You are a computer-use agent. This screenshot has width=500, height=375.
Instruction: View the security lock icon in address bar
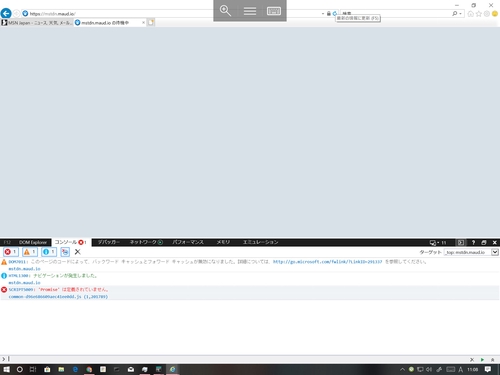pyautogui.click(x=329, y=14)
